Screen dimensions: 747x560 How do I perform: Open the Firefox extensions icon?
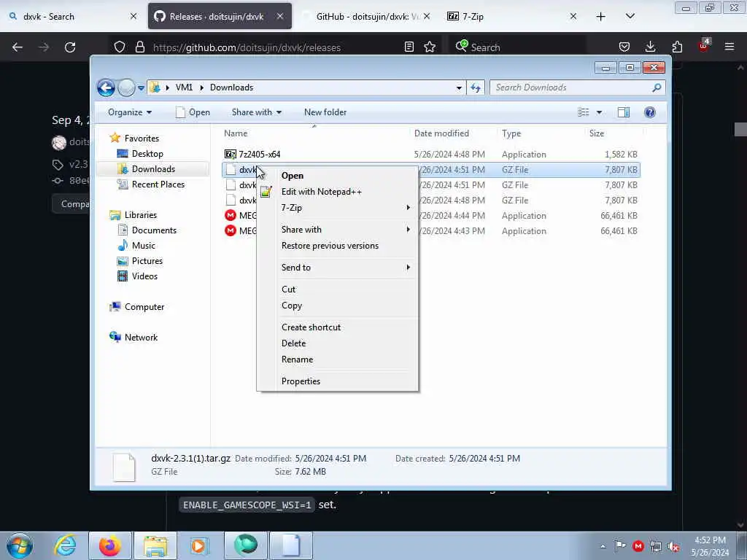click(x=677, y=47)
